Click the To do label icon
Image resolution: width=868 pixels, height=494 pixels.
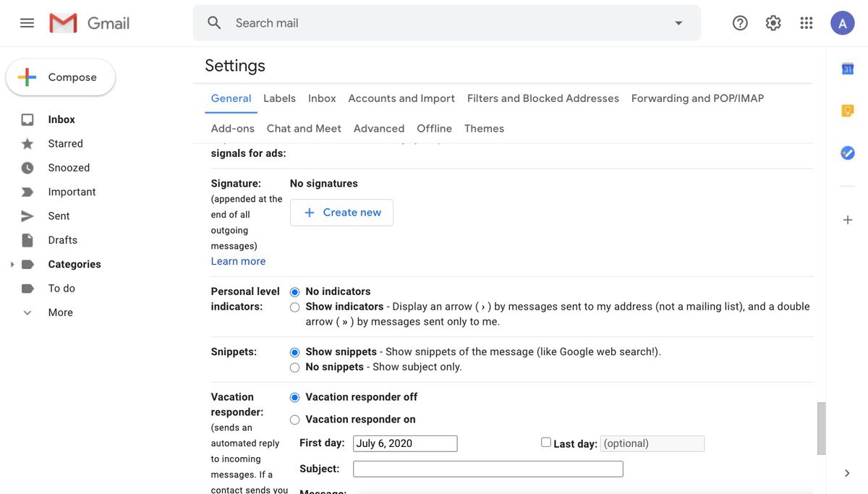tap(27, 288)
